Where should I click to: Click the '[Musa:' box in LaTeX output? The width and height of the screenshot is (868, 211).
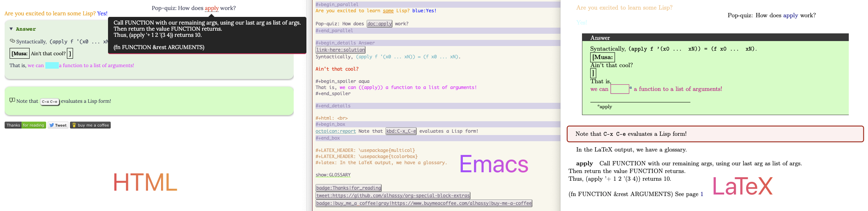coord(602,57)
